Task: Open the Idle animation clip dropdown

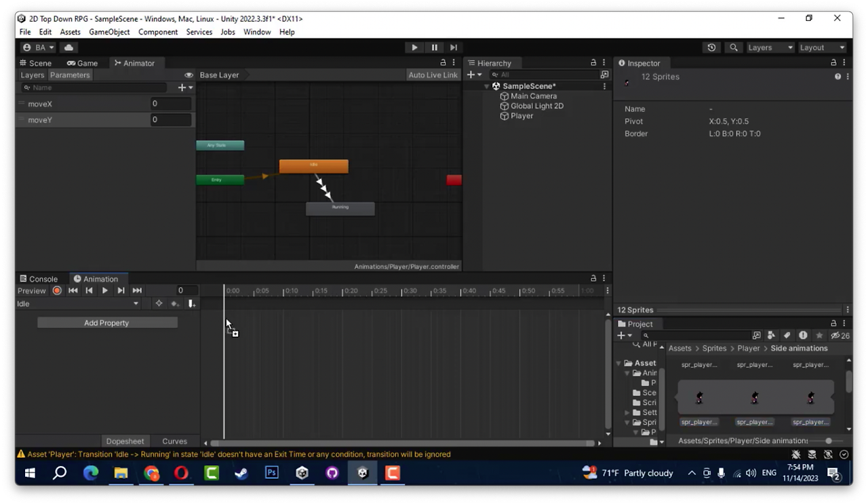Action: pos(78,304)
